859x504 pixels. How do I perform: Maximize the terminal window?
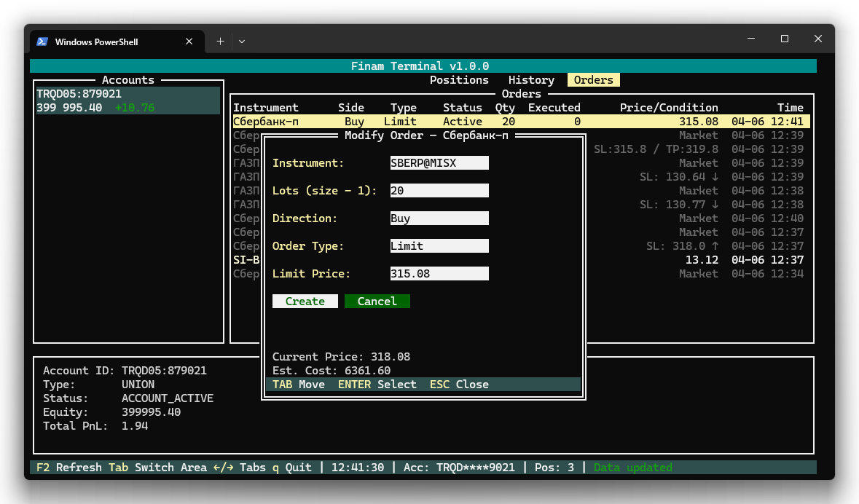[x=785, y=39]
